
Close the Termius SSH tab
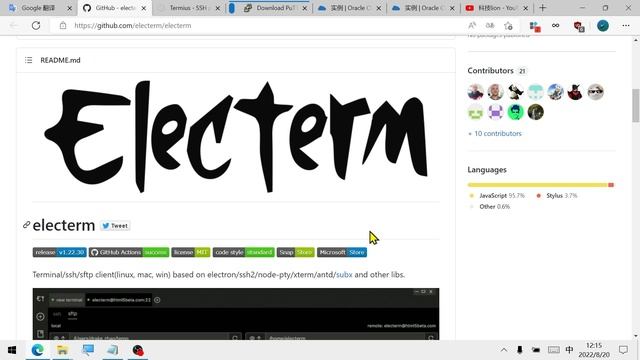pos(218,8)
